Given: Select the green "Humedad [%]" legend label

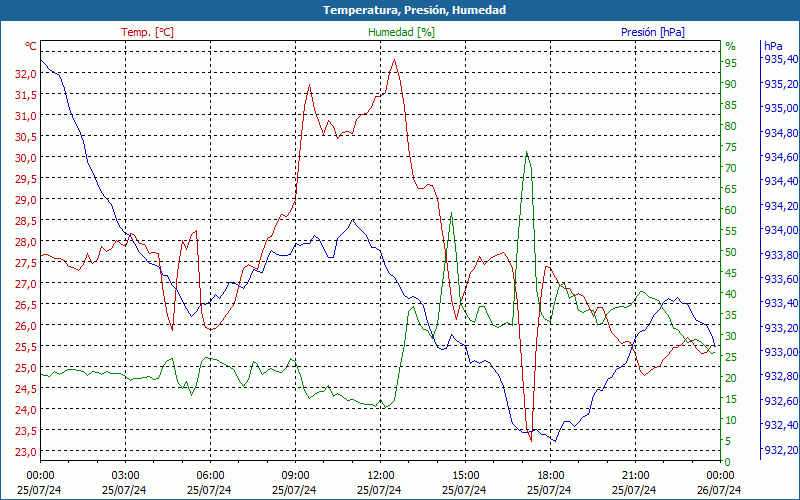Looking at the screenshot, I should [402, 32].
